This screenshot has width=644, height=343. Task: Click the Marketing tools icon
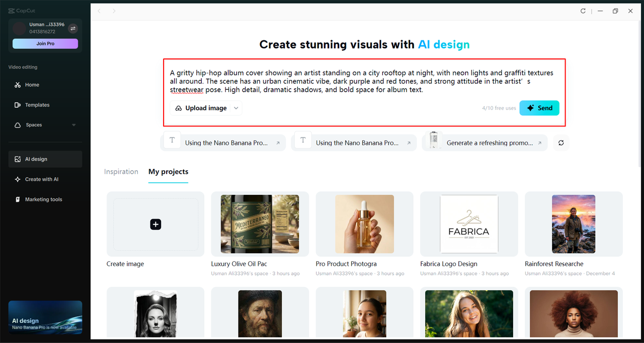click(18, 199)
